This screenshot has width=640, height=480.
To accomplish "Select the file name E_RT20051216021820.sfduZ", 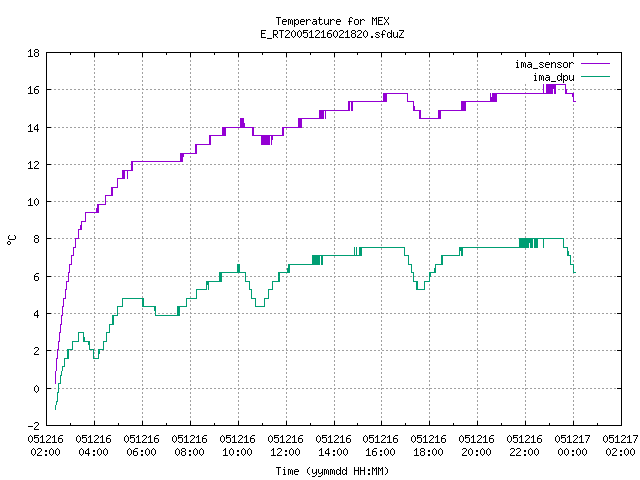I will click(332, 34).
